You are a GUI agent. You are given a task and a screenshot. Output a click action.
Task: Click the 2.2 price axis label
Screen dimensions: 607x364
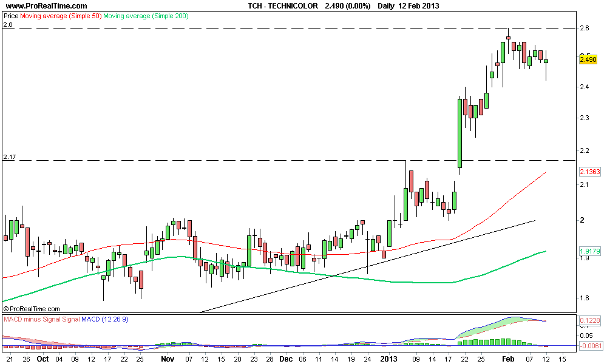click(x=585, y=150)
